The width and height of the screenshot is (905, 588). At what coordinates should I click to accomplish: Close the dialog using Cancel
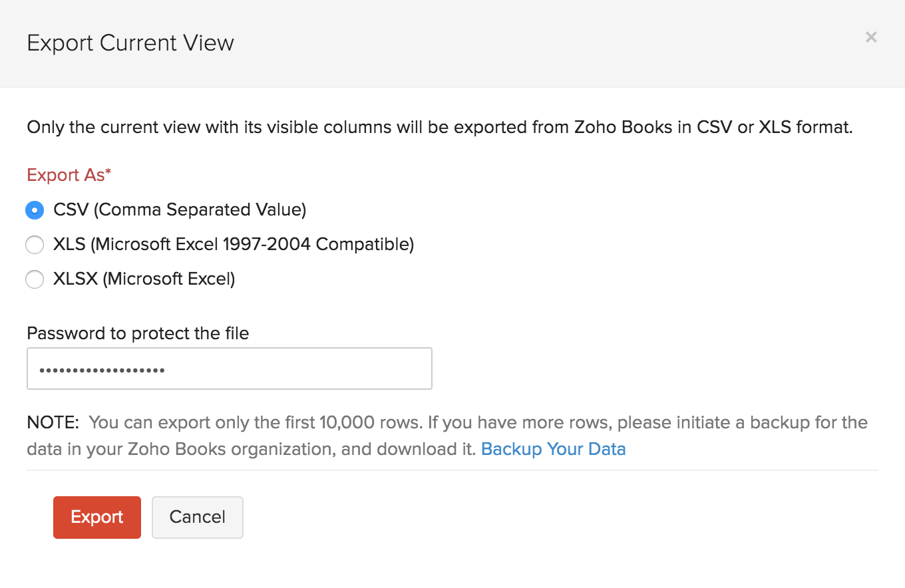tap(197, 517)
